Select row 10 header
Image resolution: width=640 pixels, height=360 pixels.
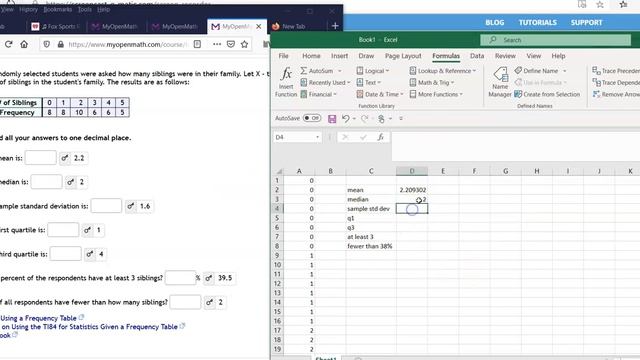277,265
